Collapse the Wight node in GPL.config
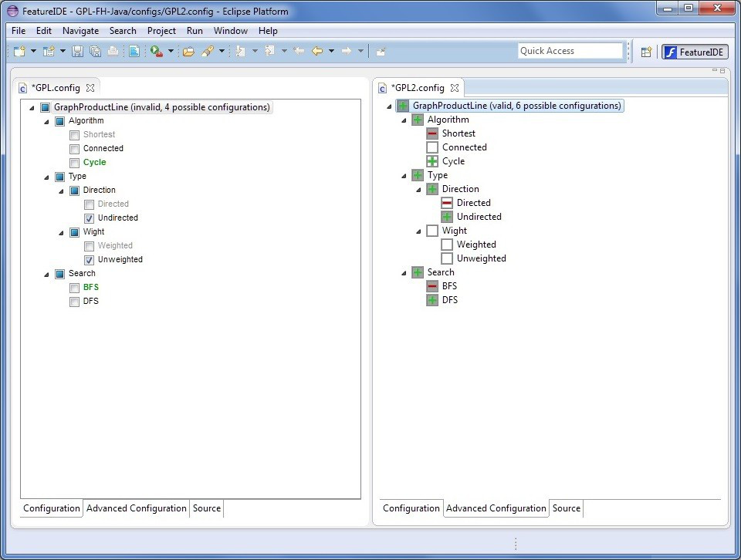741x560 pixels. point(61,233)
